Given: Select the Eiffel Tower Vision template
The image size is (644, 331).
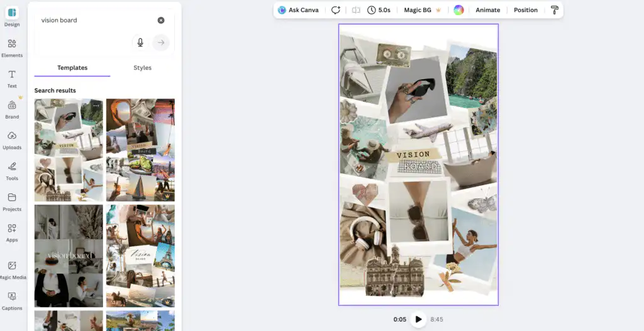Looking at the screenshot, I should point(140,256).
